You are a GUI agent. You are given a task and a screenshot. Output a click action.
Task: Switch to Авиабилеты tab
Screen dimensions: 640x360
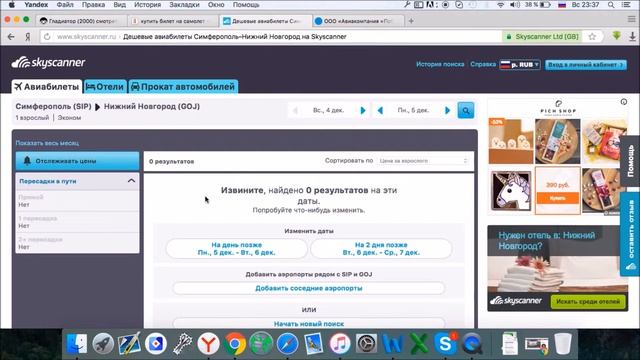tap(47, 87)
